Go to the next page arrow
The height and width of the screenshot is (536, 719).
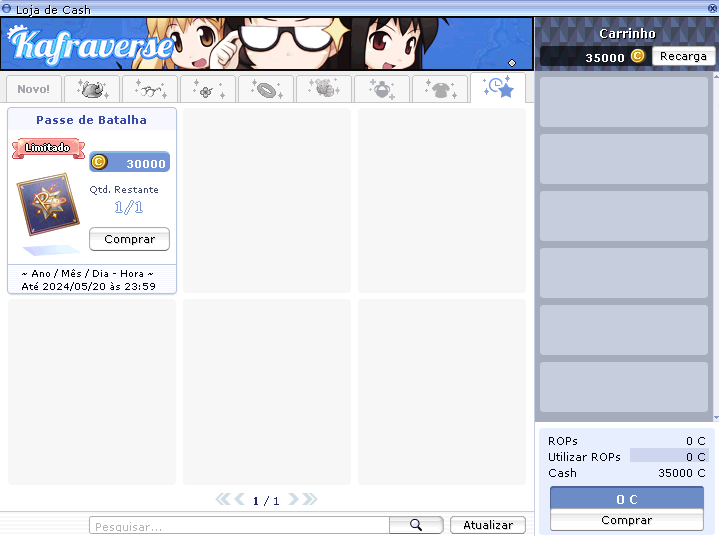295,499
